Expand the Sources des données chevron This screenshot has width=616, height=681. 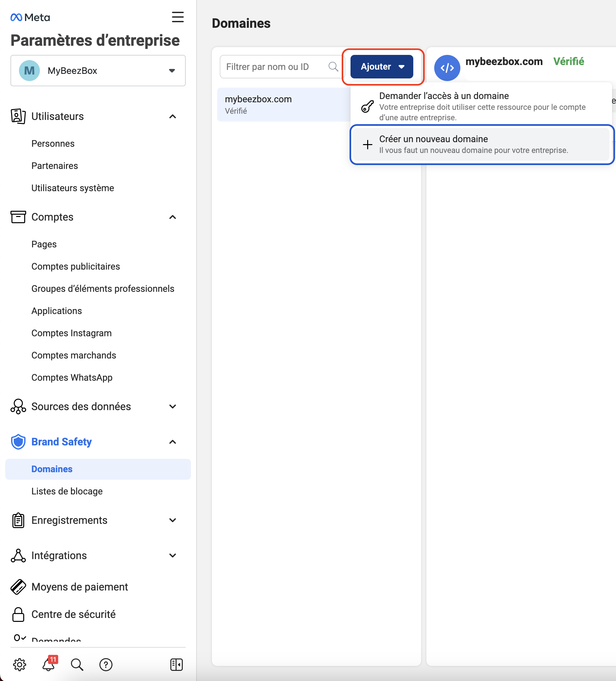pyautogui.click(x=173, y=407)
